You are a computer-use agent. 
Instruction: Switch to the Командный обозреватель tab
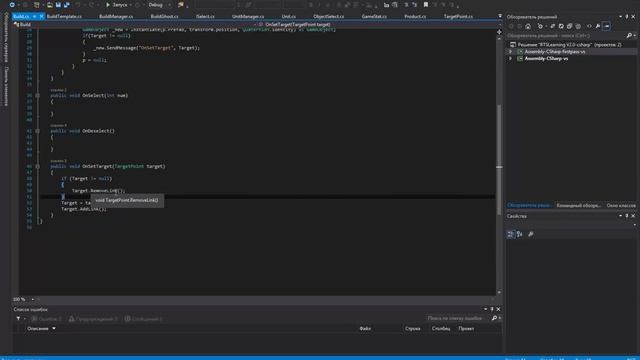pyautogui.click(x=579, y=205)
